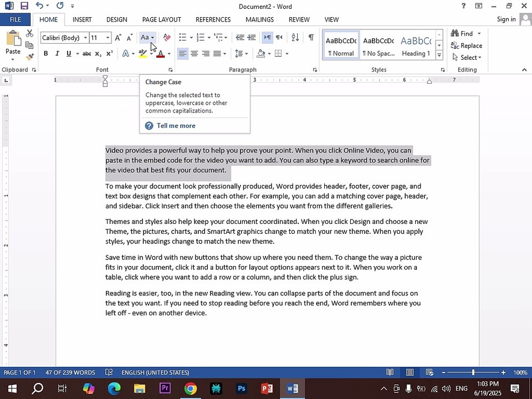Screen dimensions: 532x399
Task: Increase the paragraph indent
Action: 252,37
